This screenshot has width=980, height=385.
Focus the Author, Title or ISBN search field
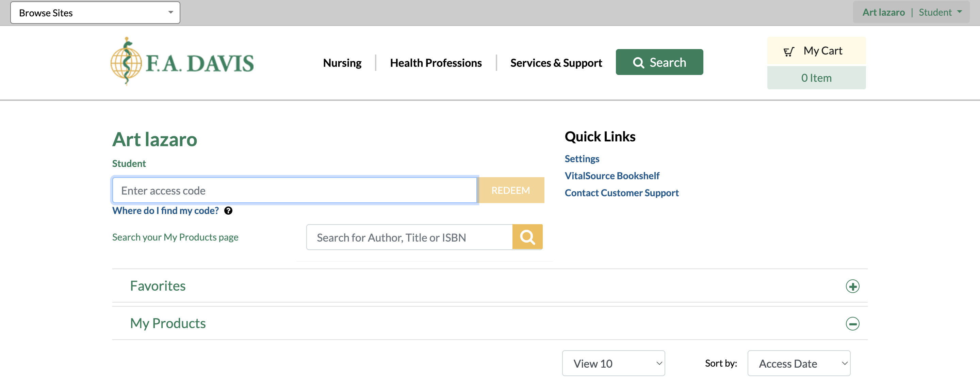409,237
